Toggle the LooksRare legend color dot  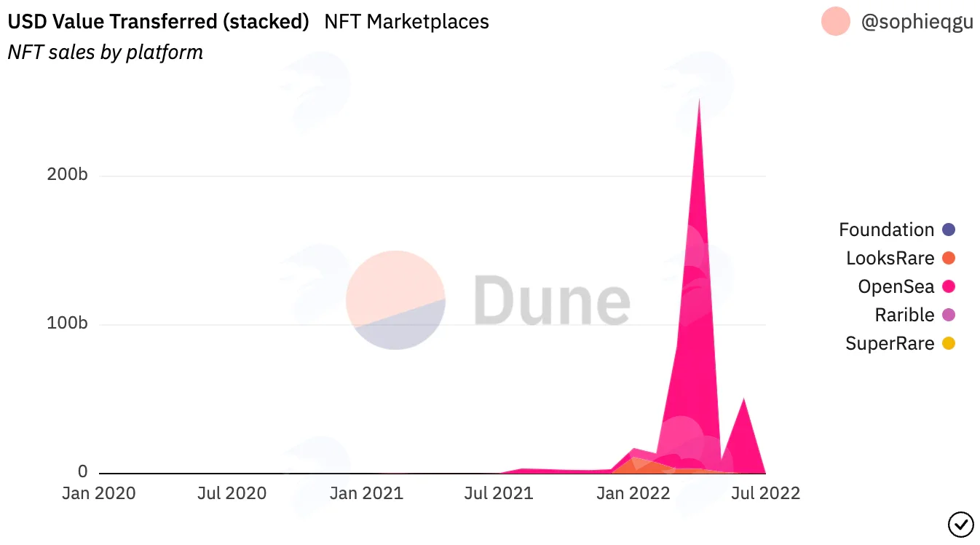point(948,258)
